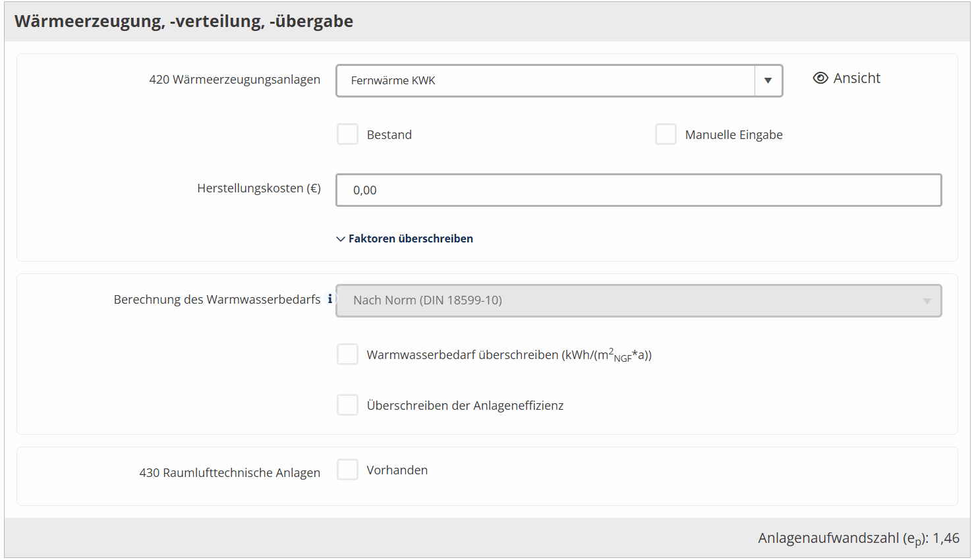Click the 430 Raumlufttechnische Anlagen label

click(229, 473)
